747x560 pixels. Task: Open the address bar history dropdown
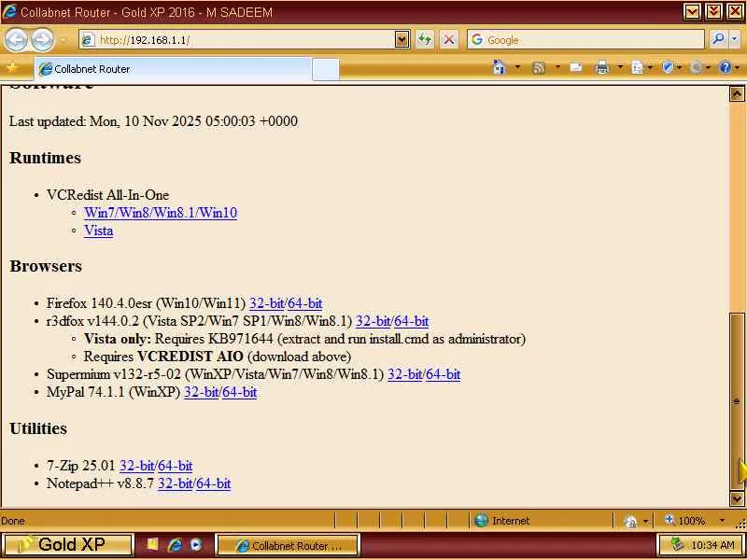coord(402,40)
